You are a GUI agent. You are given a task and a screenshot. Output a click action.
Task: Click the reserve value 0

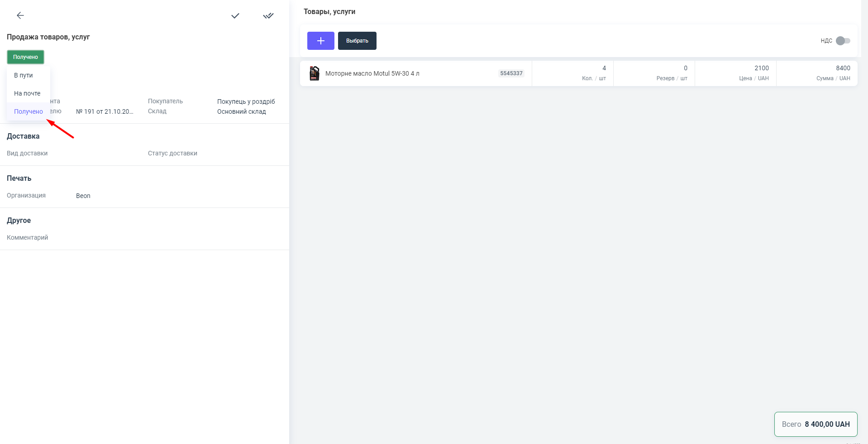coord(685,68)
